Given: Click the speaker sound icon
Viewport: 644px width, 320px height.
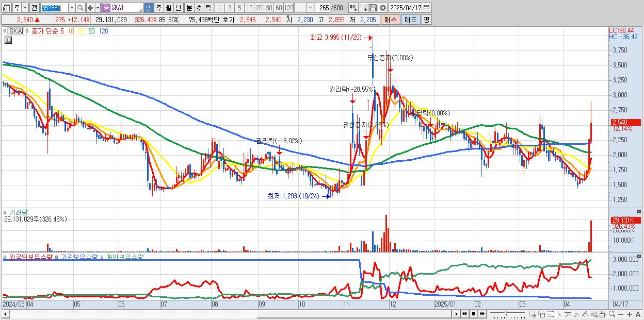Looking at the screenshot, I should (90, 8).
